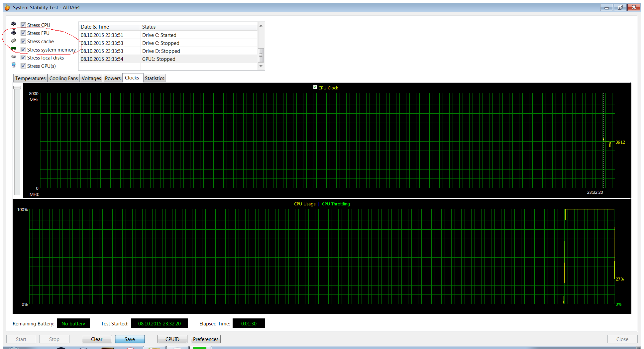Restore down the AIDA64 window
644x349 pixels.
point(620,7)
